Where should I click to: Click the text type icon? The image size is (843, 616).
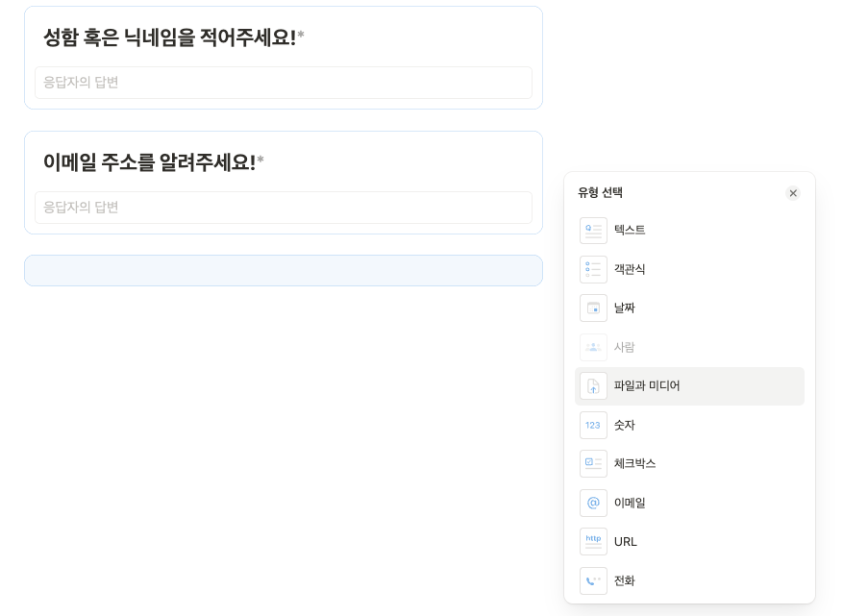(x=593, y=231)
